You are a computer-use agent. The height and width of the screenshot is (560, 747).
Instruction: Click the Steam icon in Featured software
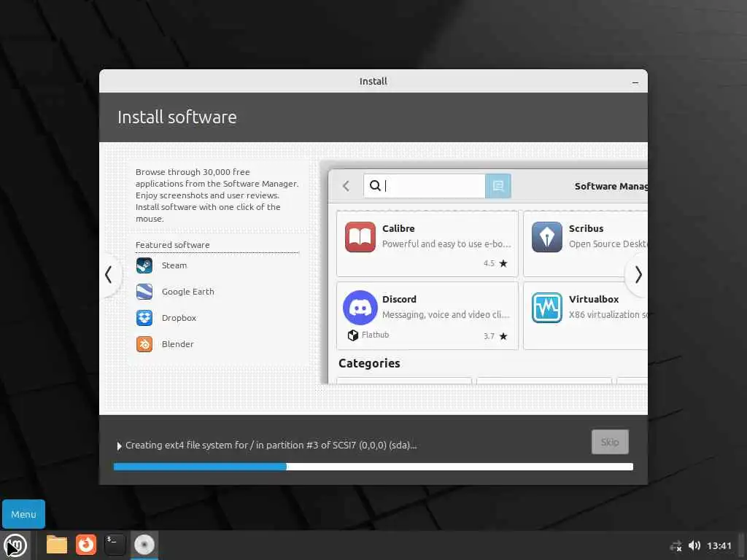point(144,265)
